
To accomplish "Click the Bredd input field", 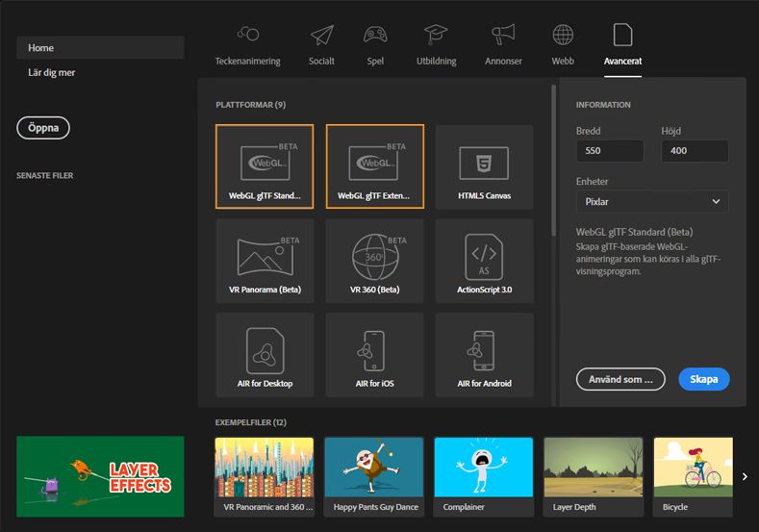I will coord(610,150).
